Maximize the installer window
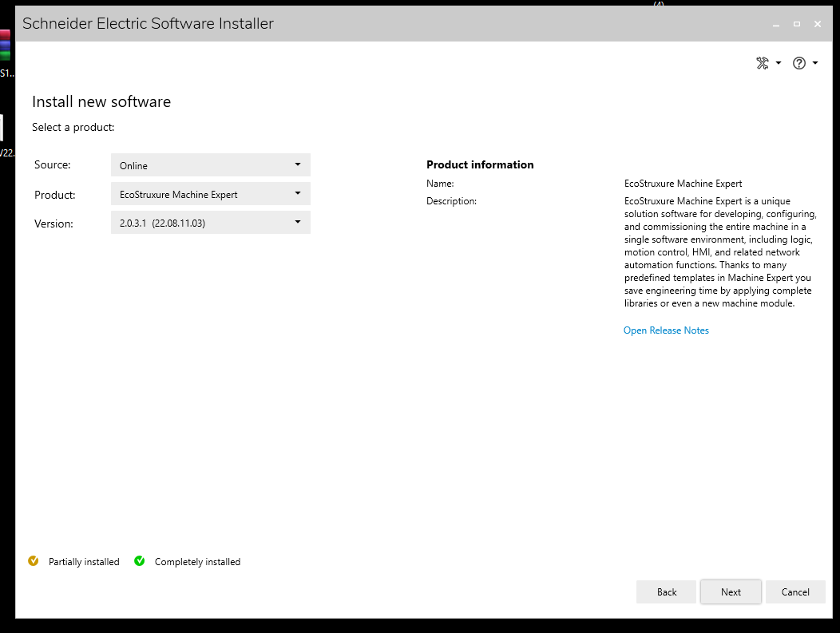The width and height of the screenshot is (840, 633). tap(797, 24)
